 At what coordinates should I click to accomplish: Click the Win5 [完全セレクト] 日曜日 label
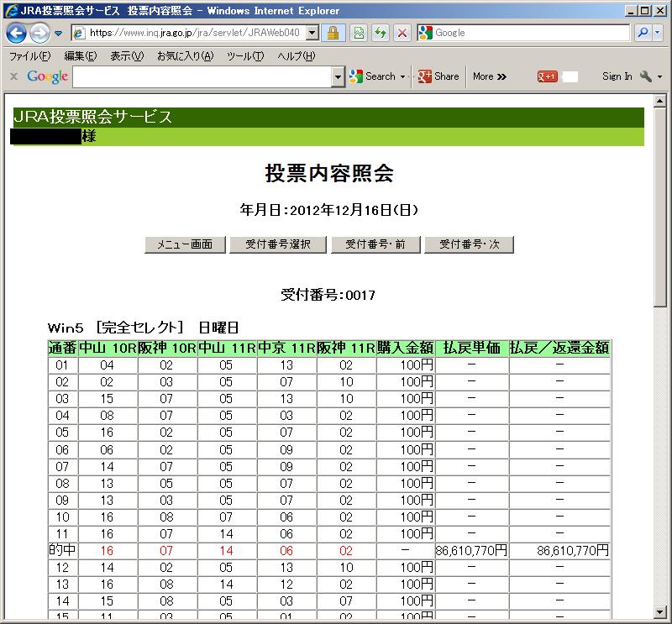(143, 328)
